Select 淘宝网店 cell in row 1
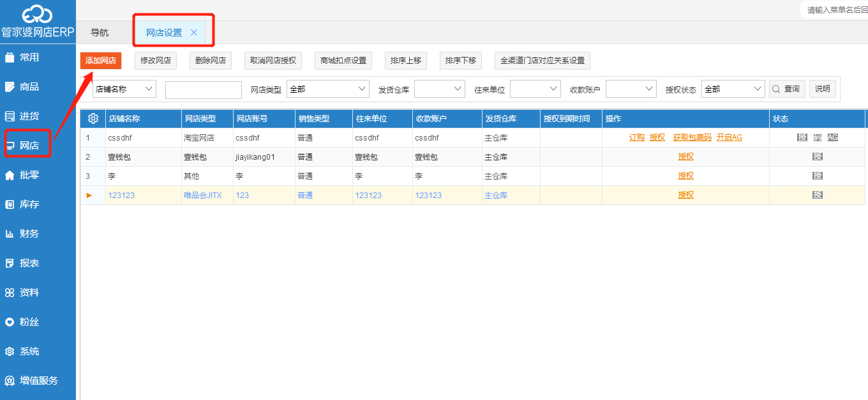The height and width of the screenshot is (400, 868). [x=207, y=137]
